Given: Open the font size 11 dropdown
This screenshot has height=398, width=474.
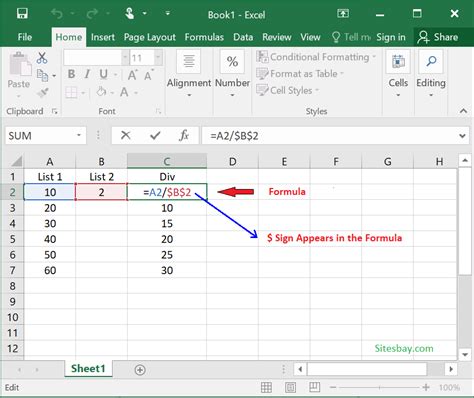Looking at the screenshot, I should [158, 58].
